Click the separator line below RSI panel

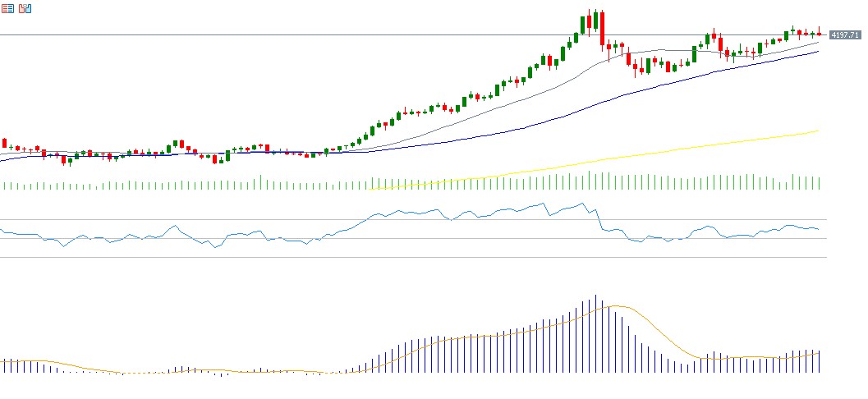point(411,257)
